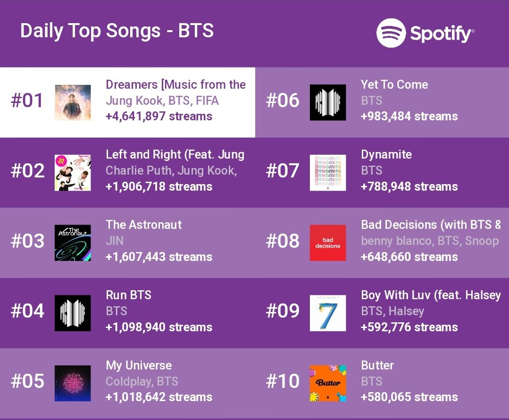Select the JIN artist name
Viewport: 509px width, 420px height.
coord(115,241)
